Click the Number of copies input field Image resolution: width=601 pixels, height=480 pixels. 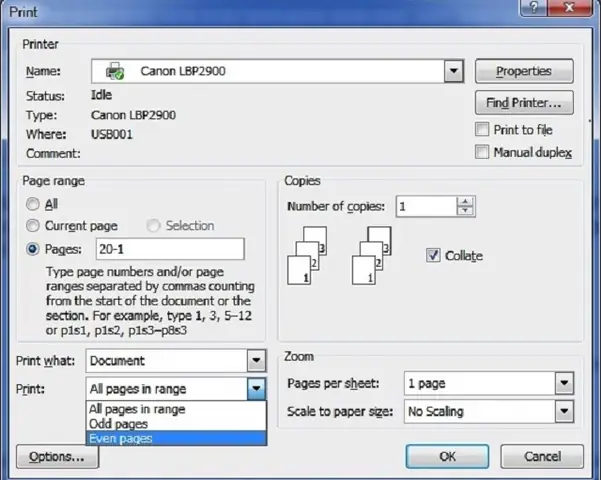[x=426, y=206]
